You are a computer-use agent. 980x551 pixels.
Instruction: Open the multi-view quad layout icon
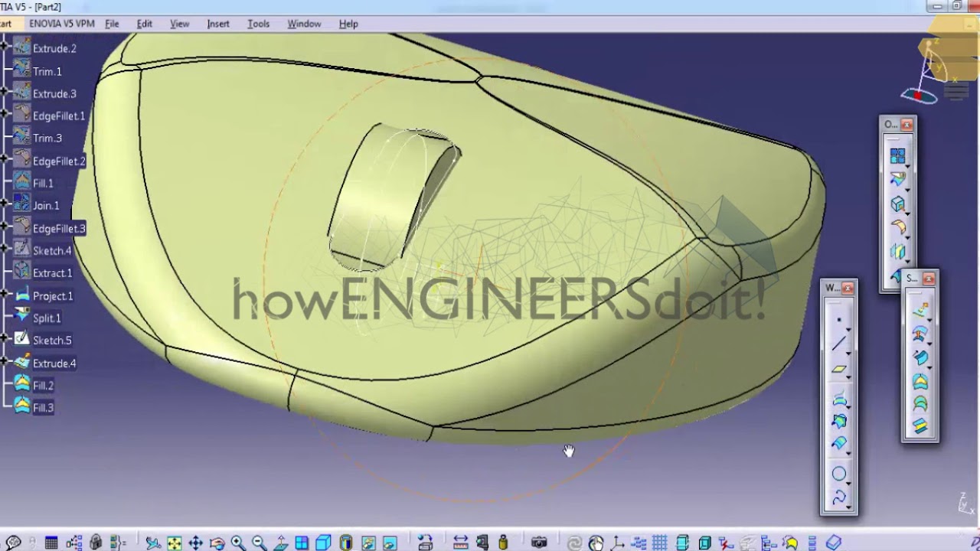(x=302, y=543)
